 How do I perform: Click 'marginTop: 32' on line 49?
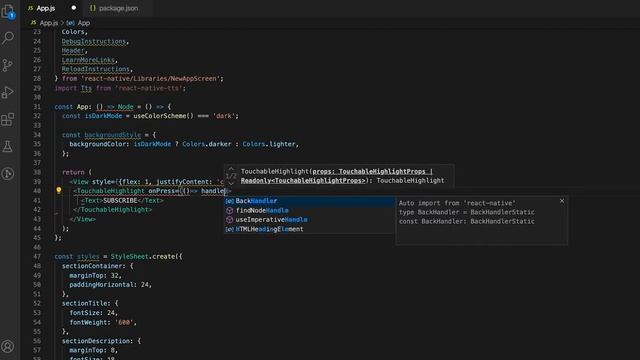click(x=94, y=275)
